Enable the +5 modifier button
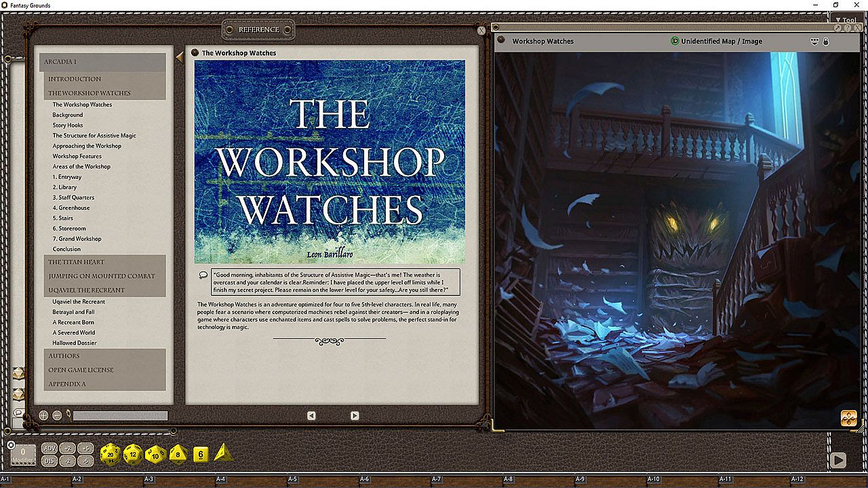This screenshot has width=868, height=488. click(x=85, y=449)
